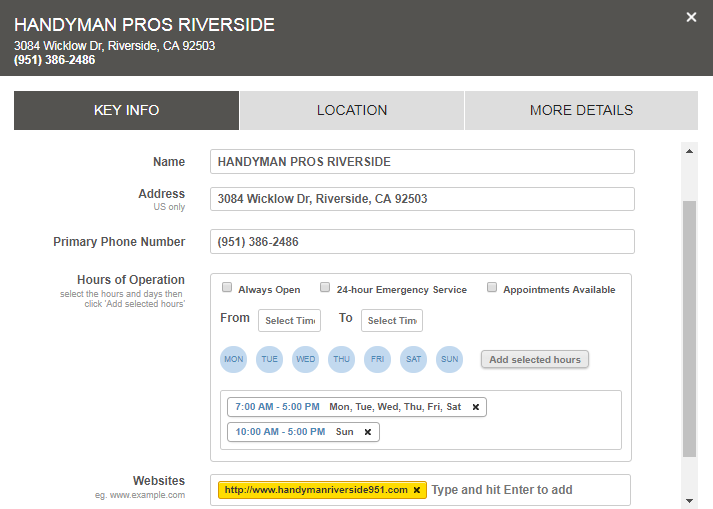Switch to the Location tab
The width and height of the screenshot is (713, 509).
[352, 111]
